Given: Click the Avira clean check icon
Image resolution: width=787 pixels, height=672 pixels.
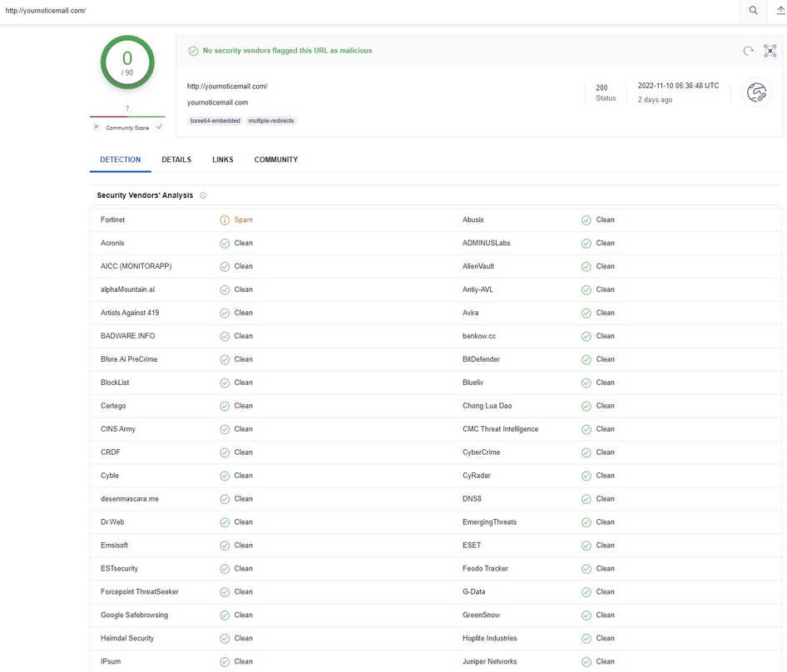Looking at the screenshot, I should pos(587,314).
